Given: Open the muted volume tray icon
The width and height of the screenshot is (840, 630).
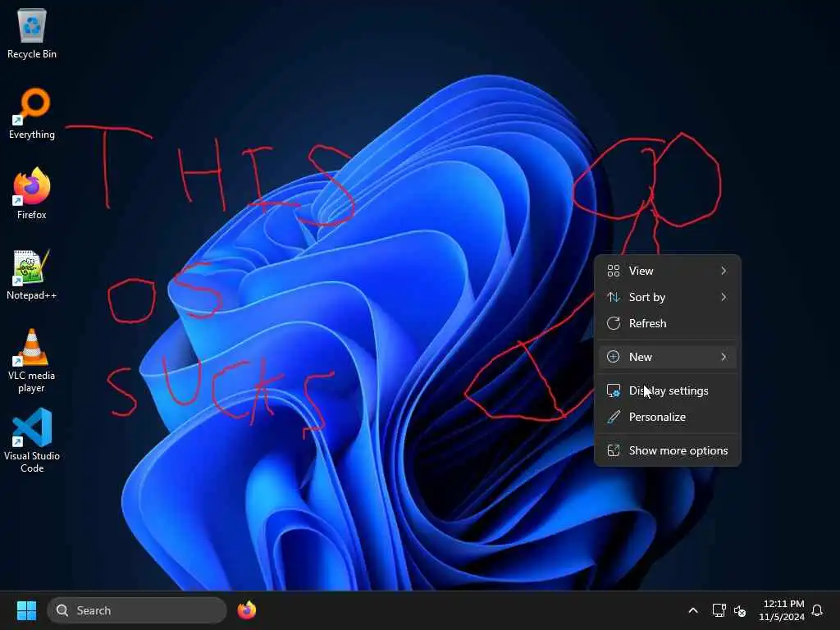Looking at the screenshot, I should click(740, 610).
